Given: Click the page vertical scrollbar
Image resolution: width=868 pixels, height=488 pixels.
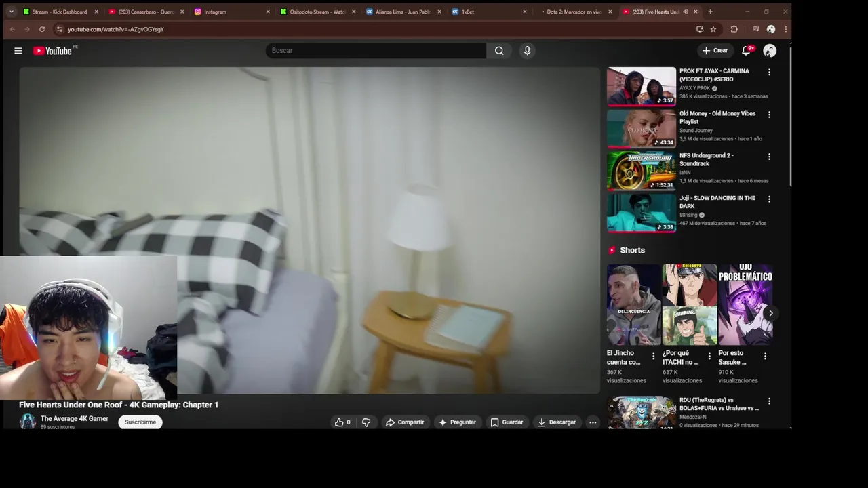Looking at the screenshot, I should click(x=790, y=115).
